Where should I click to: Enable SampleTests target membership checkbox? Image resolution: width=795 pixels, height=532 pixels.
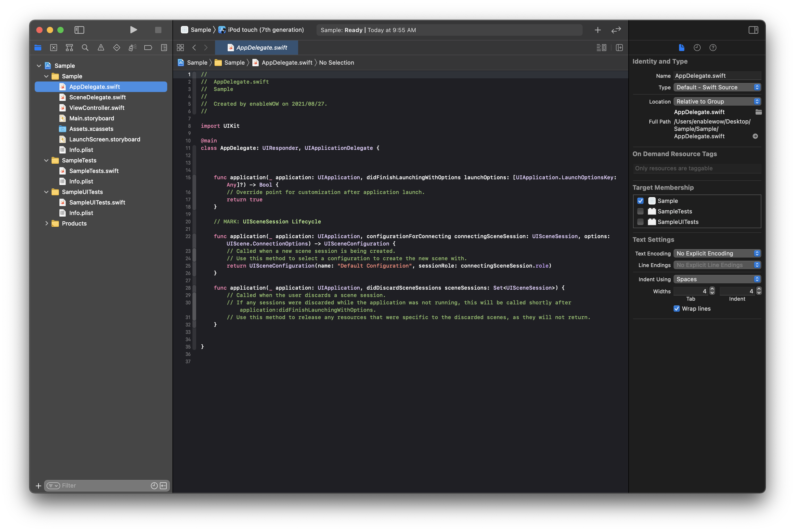[x=640, y=211]
